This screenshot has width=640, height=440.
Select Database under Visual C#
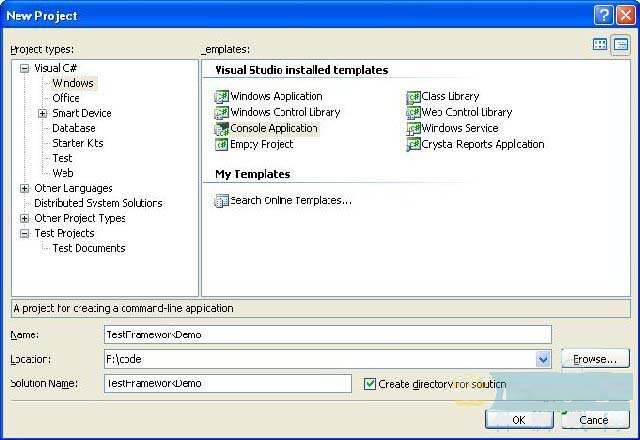pyautogui.click(x=74, y=128)
